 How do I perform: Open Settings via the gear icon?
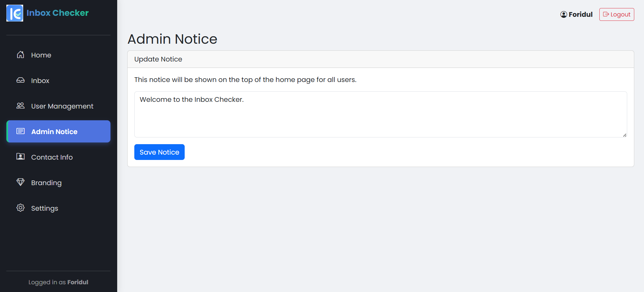pos(20,208)
